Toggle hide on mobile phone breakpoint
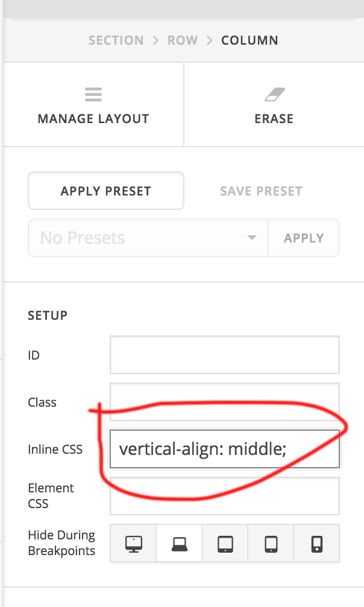The height and width of the screenshot is (607, 364). point(317,544)
